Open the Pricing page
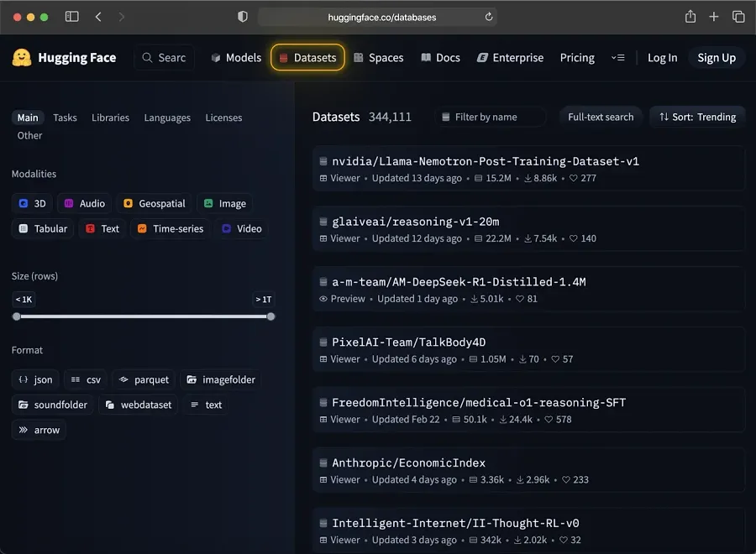 click(577, 57)
